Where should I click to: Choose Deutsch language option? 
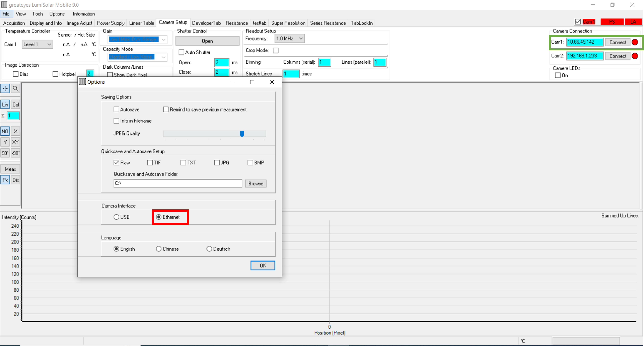tap(209, 249)
